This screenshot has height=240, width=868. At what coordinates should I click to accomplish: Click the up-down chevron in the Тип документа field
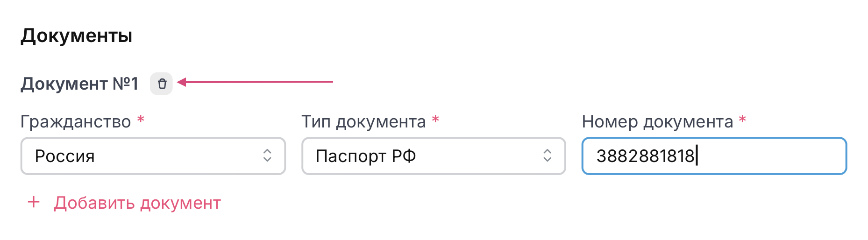pyautogui.click(x=548, y=155)
